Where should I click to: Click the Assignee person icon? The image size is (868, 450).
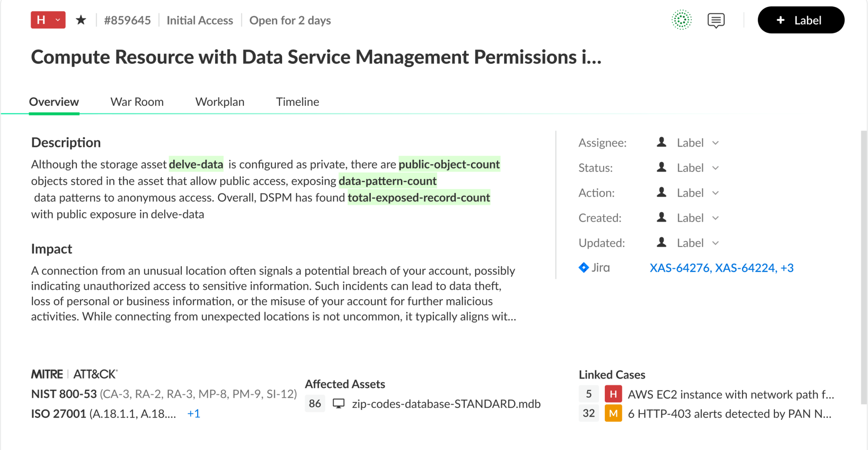pyautogui.click(x=662, y=142)
